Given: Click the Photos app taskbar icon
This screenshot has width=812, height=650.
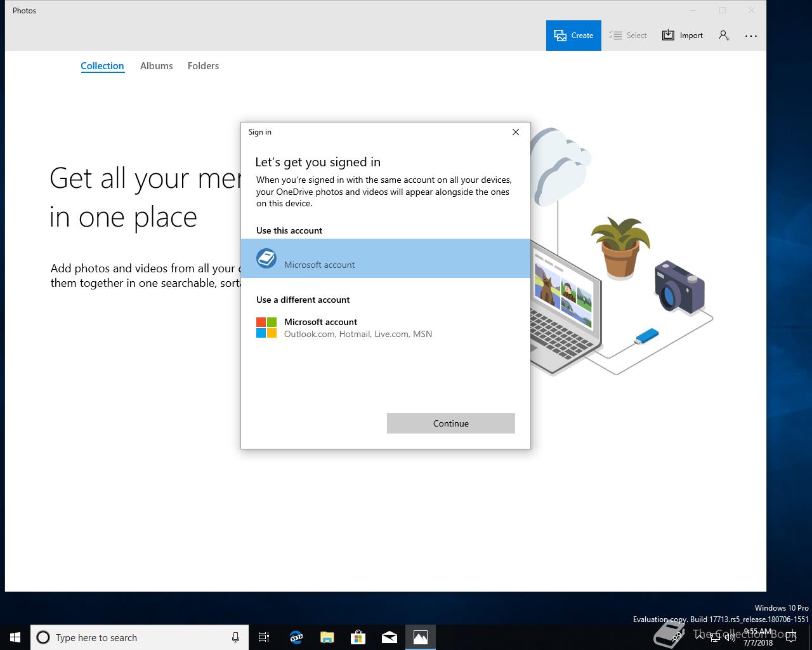Looking at the screenshot, I should (x=420, y=637).
